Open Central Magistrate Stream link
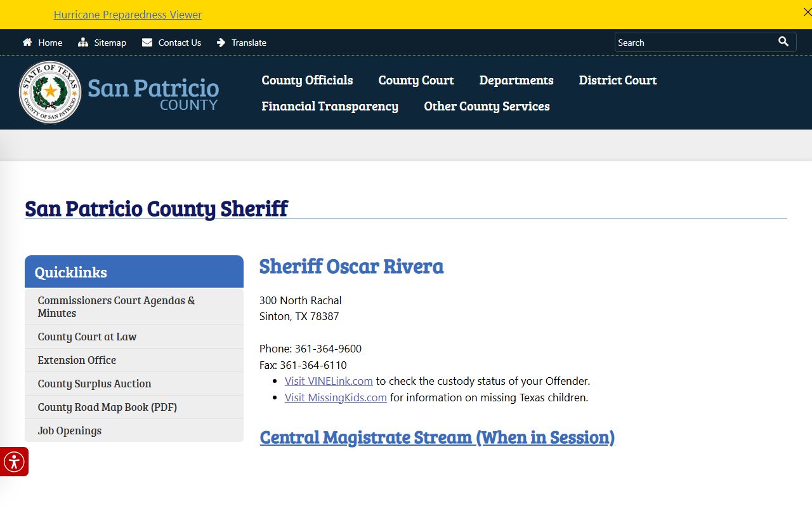 (x=437, y=438)
